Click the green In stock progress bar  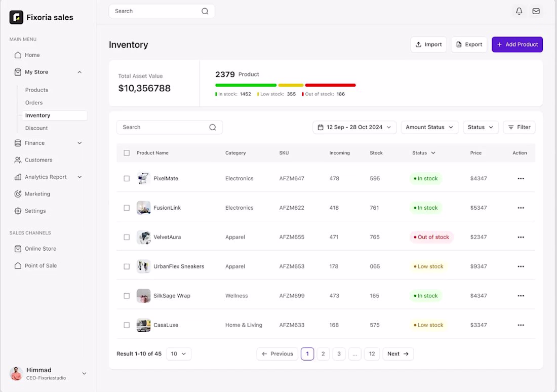(246, 85)
